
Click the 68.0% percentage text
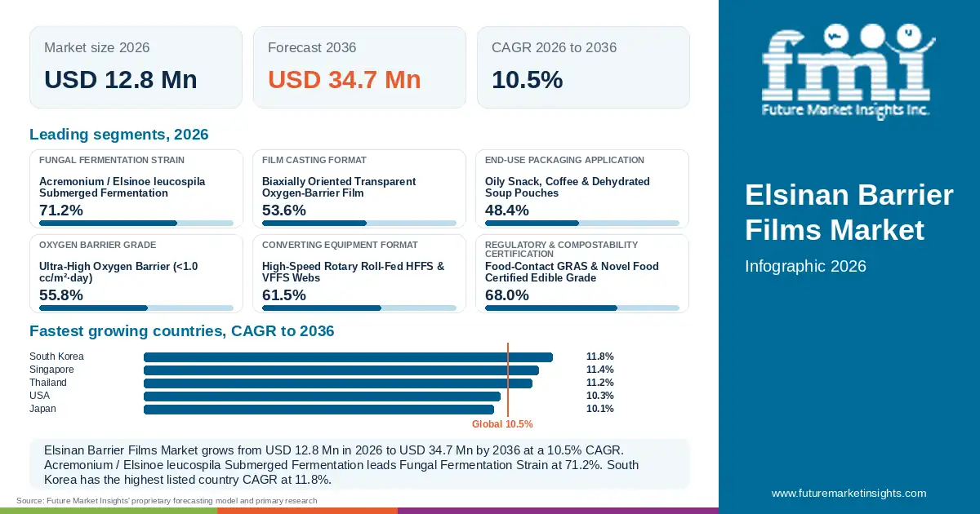(x=507, y=295)
